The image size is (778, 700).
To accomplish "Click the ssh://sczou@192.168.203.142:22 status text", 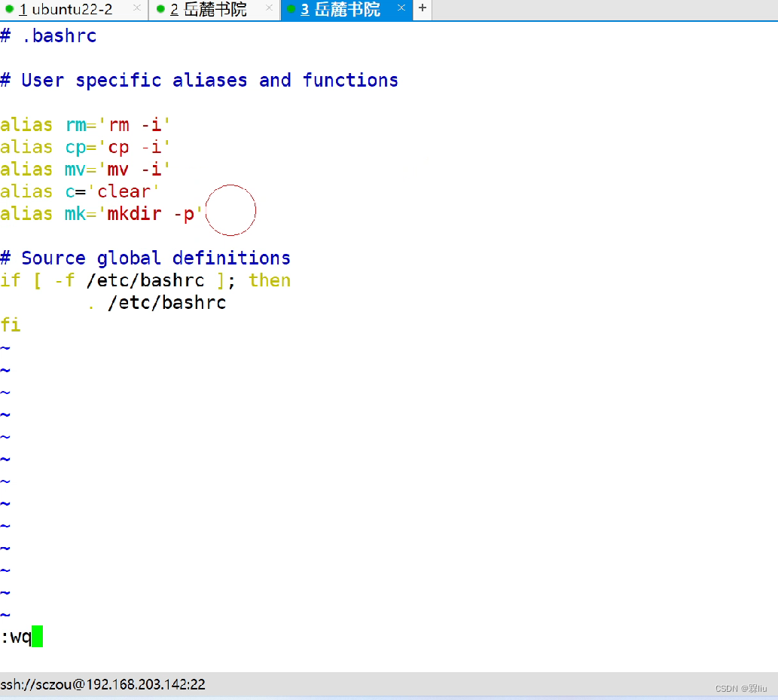I will pos(102,685).
